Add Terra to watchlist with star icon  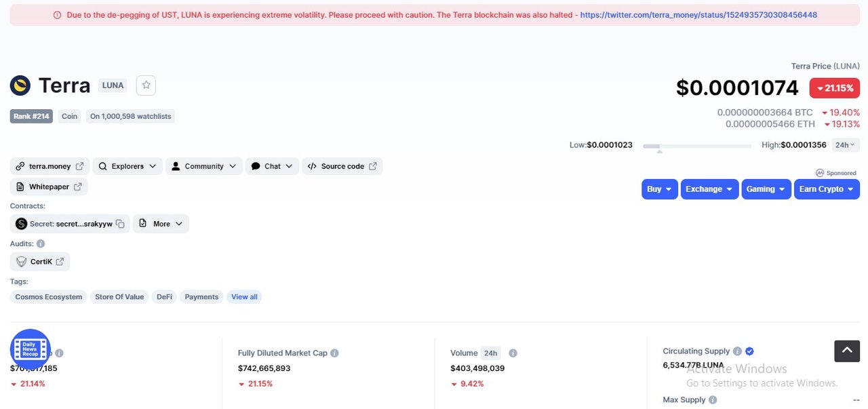click(x=146, y=85)
